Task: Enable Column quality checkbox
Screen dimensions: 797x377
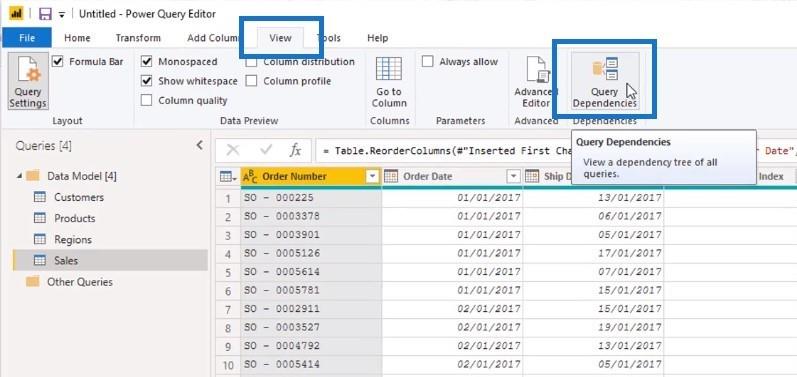Action: point(146,100)
